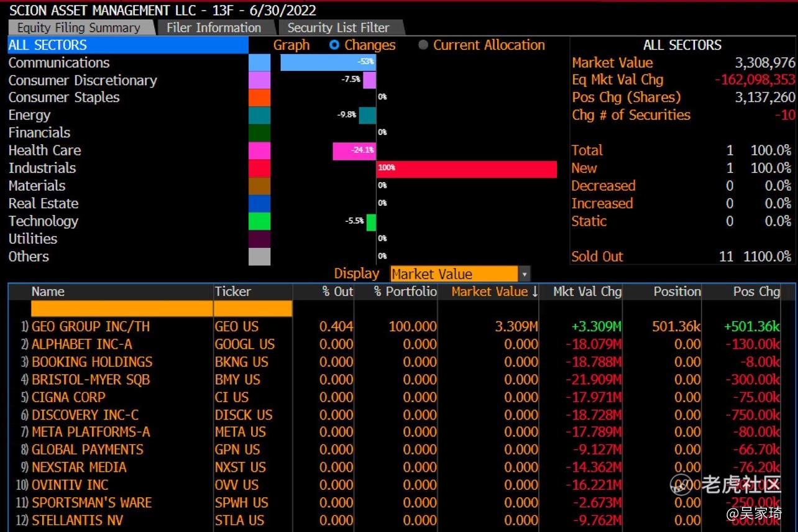This screenshot has width=798, height=532.
Task: Open the OVINTIV INC row
Action: 70,485
